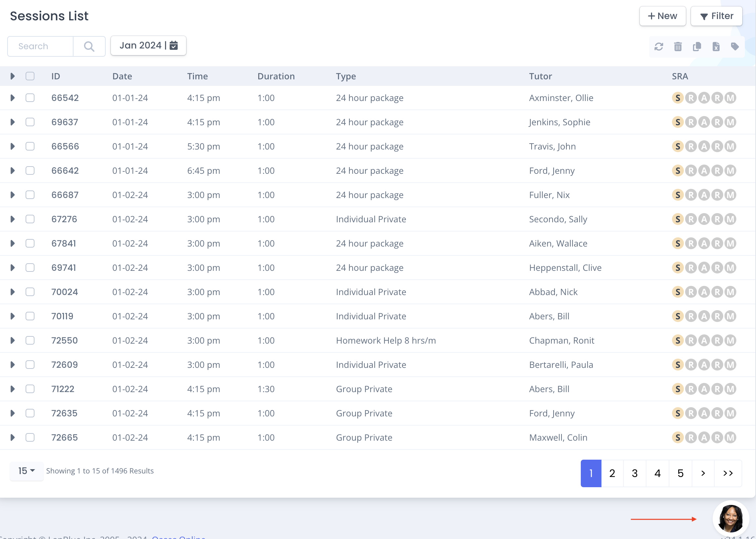Check the box for session 69637
Screen dimensions: 756x539
pos(30,122)
